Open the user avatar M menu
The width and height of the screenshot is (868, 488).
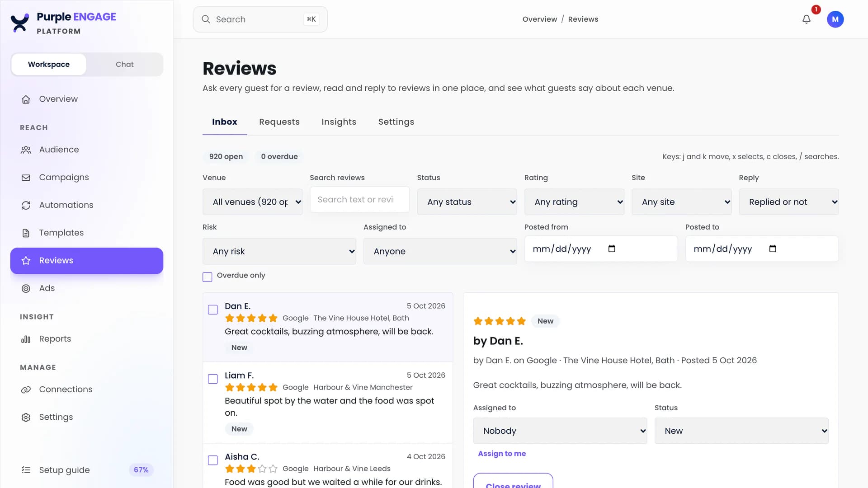[x=835, y=19]
